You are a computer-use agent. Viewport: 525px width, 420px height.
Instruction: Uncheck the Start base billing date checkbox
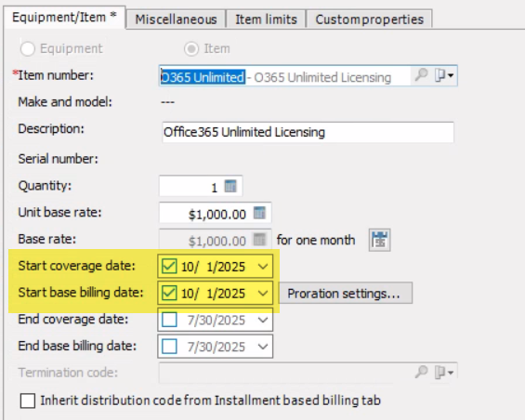point(169,293)
